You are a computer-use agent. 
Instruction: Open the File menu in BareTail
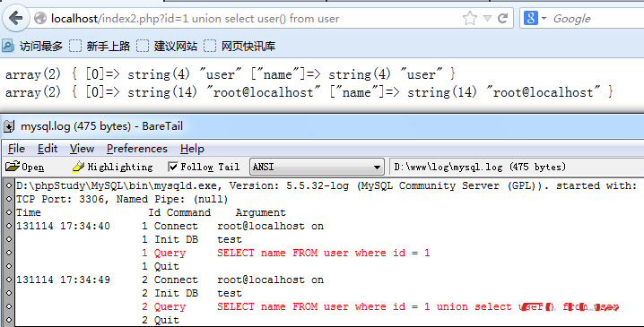tap(16, 149)
